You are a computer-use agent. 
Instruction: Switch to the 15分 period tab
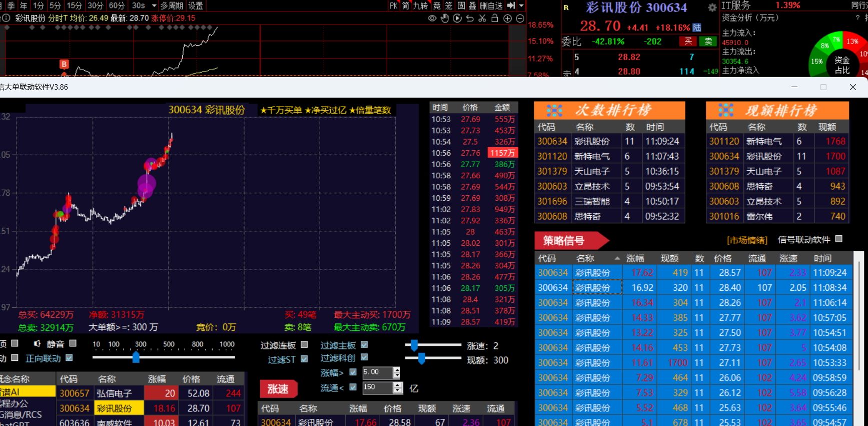[74, 6]
